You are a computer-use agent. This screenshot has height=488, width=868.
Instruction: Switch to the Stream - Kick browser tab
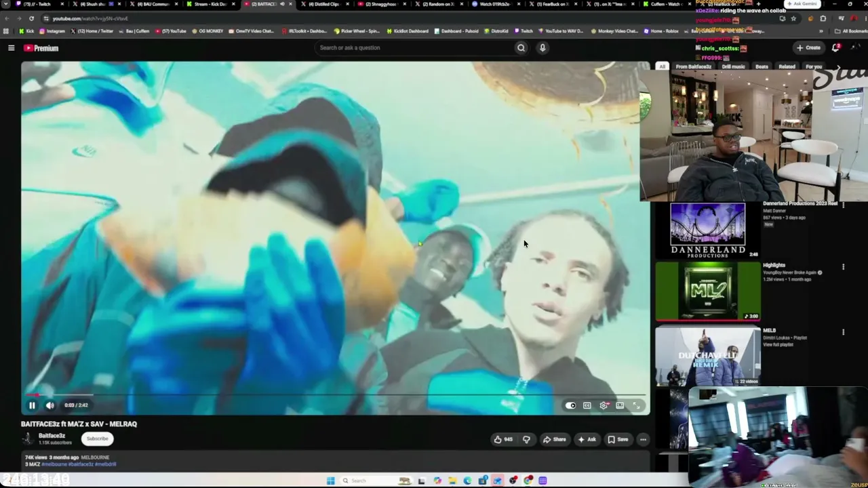(211, 4)
